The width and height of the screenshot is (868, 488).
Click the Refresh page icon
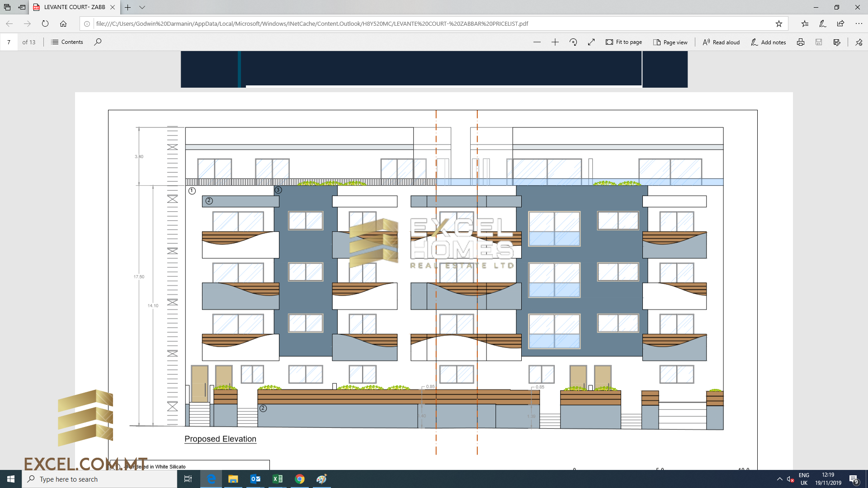tap(45, 23)
